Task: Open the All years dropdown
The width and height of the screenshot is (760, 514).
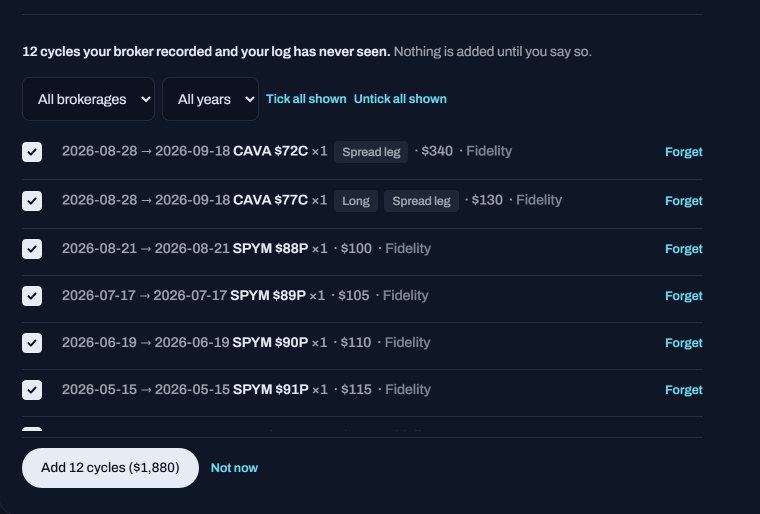Action: tap(210, 99)
